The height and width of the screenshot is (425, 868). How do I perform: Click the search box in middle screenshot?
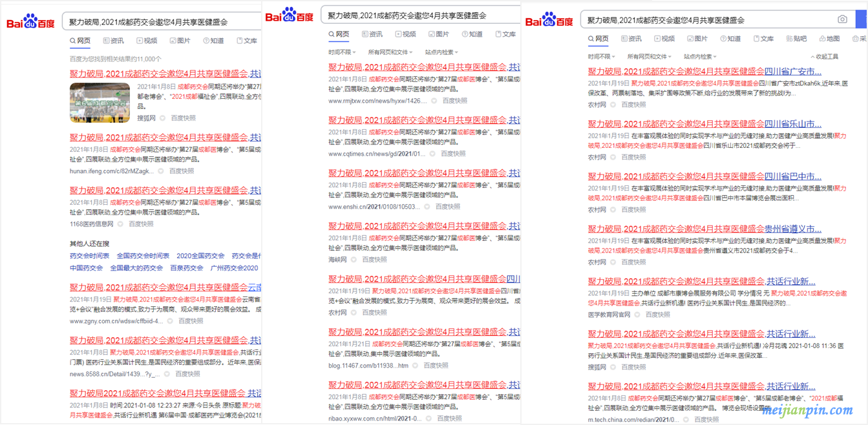(x=420, y=16)
